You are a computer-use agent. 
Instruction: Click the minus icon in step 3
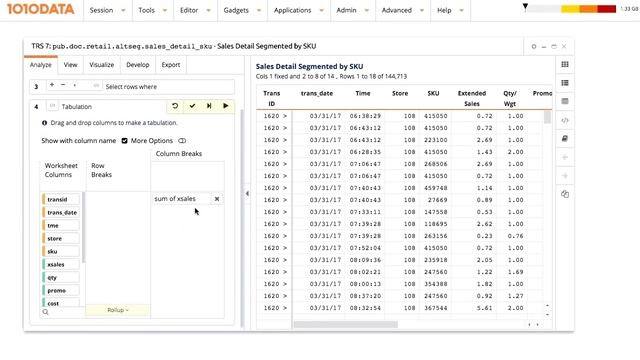[x=63, y=85]
